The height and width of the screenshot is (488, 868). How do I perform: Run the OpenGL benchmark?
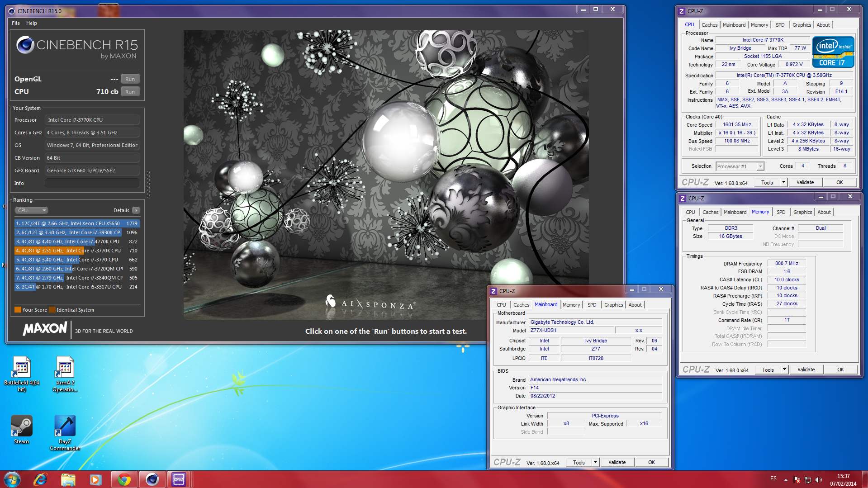point(130,79)
